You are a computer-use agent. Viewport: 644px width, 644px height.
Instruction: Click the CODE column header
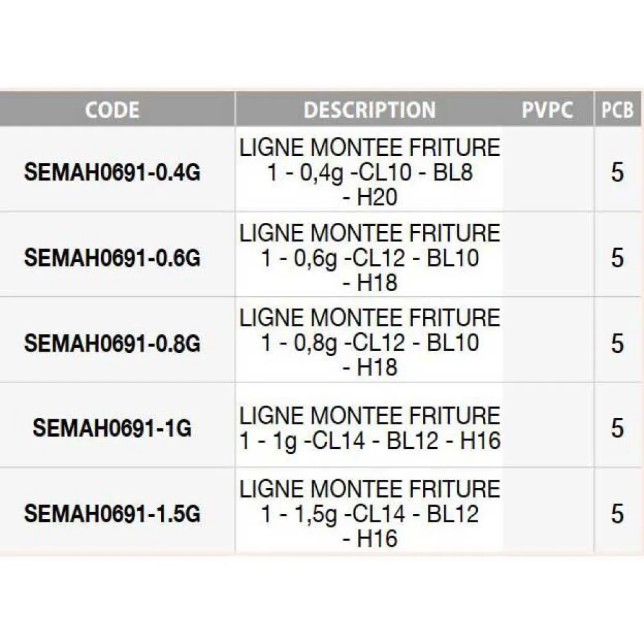112,109
